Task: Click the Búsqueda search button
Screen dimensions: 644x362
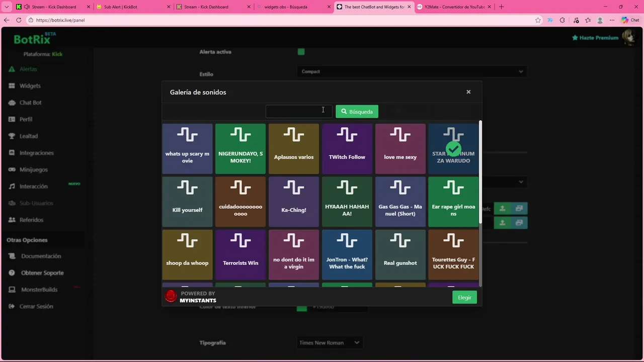Action: pyautogui.click(x=357, y=111)
